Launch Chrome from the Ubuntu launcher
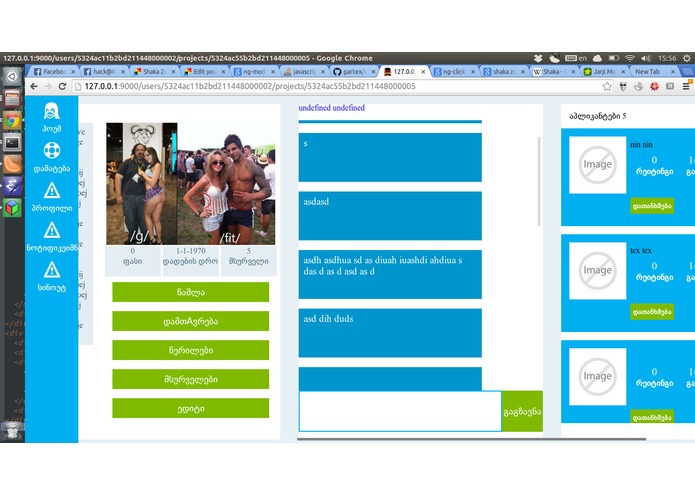 pos(12,120)
